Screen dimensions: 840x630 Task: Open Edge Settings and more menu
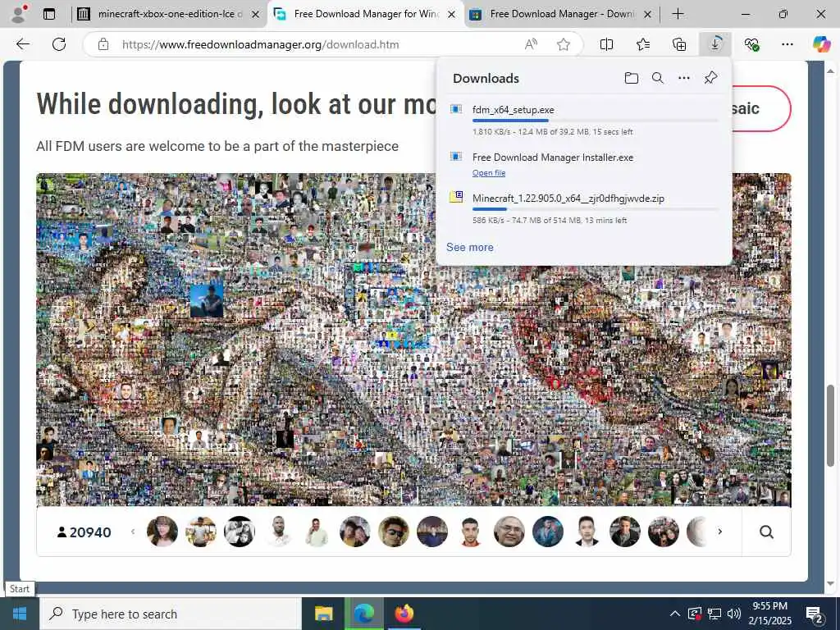coord(787,44)
